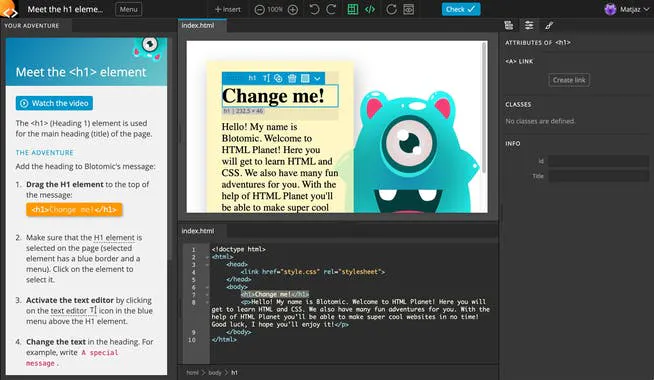Refresh the page preview with the reload icon
Screen dimensions: 654x380
(x=391, y=9)
